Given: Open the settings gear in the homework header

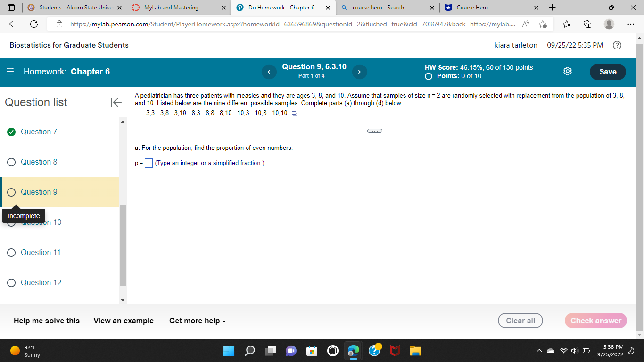Looking at the screenshot, I should [x=568, y=71].
